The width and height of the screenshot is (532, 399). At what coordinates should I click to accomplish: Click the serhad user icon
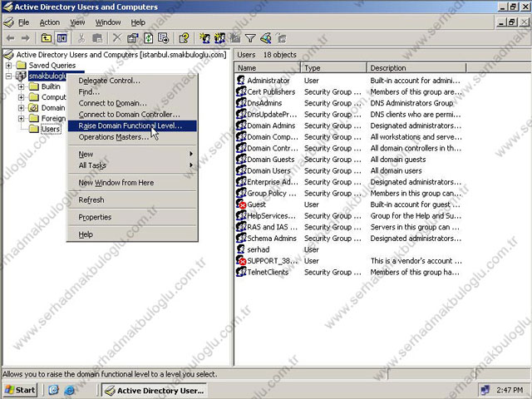coord(241,249)
